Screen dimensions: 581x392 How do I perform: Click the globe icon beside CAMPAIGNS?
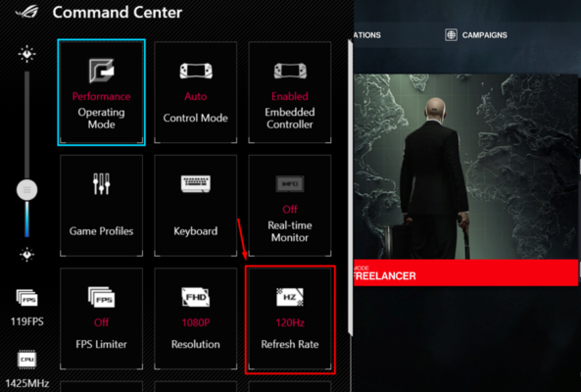(451, 35)
